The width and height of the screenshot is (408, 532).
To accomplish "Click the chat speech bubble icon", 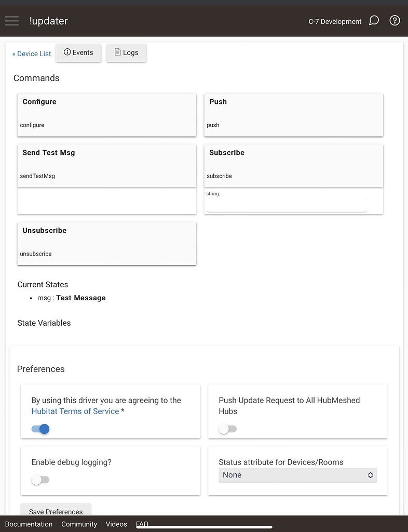I will pos(375,20).
